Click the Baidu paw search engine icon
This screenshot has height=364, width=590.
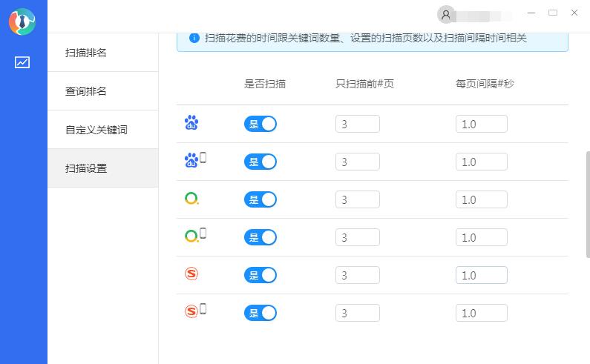coord(191,123)
